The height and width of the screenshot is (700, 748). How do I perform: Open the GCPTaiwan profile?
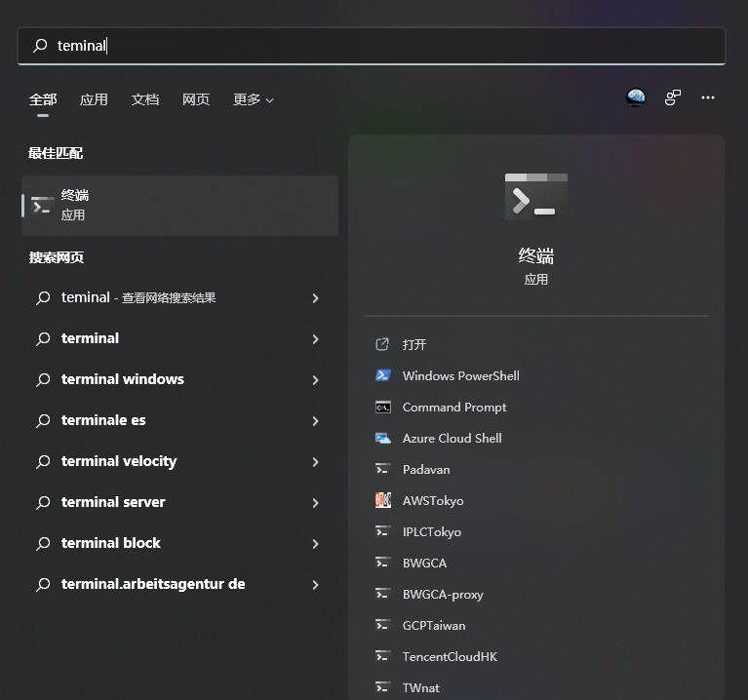click(x=434, y=626)
